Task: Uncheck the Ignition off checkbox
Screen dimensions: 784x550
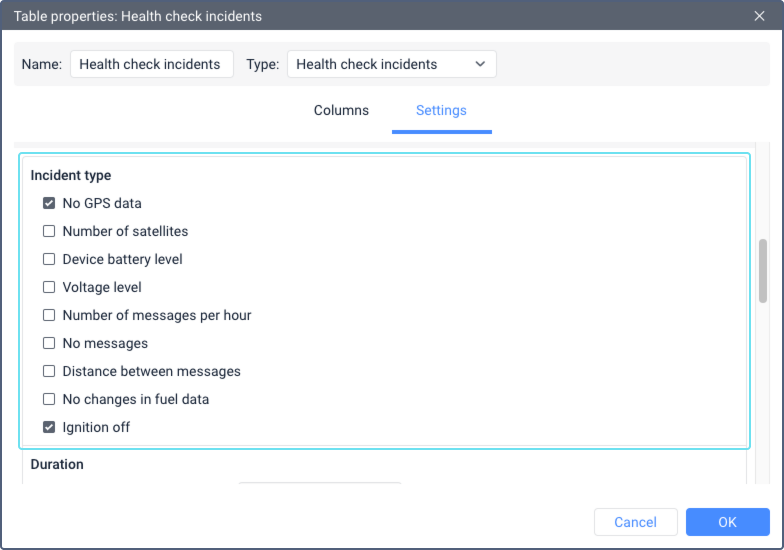Action: point(49,427)
